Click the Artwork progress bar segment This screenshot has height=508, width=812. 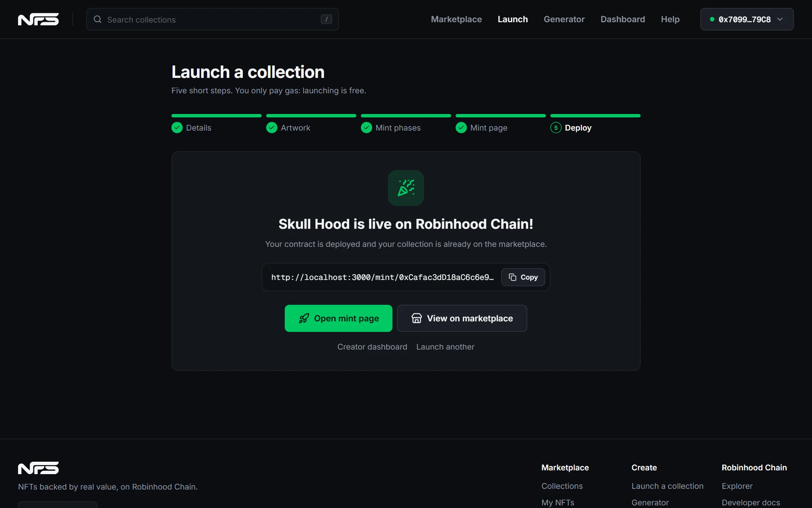coord(311,116)
